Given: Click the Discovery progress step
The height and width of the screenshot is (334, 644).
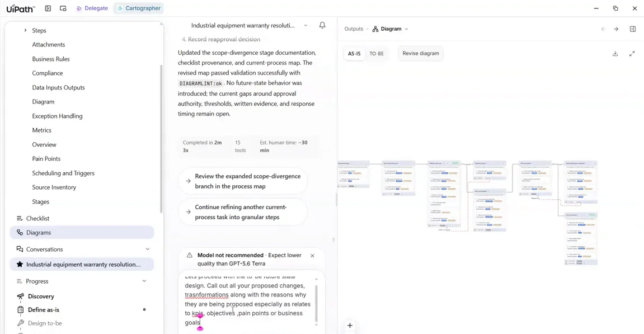Looking at the screenshot, I should (41, 296).
